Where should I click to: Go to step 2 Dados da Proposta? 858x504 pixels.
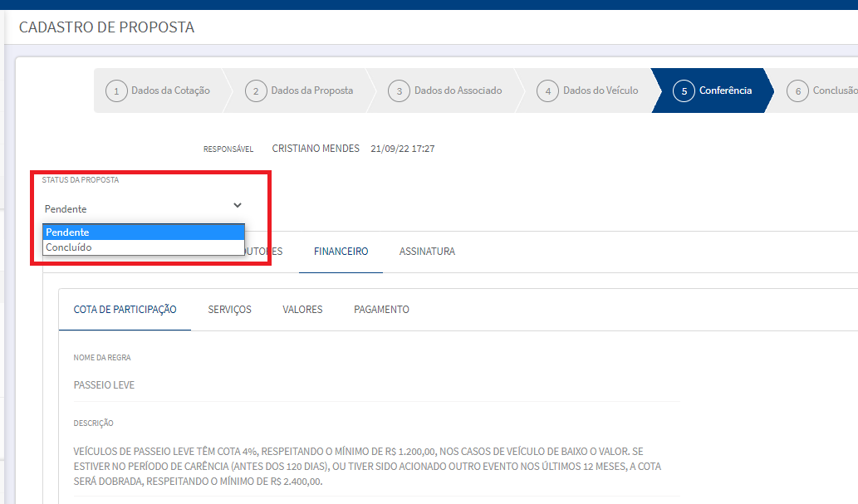[301, 91]
